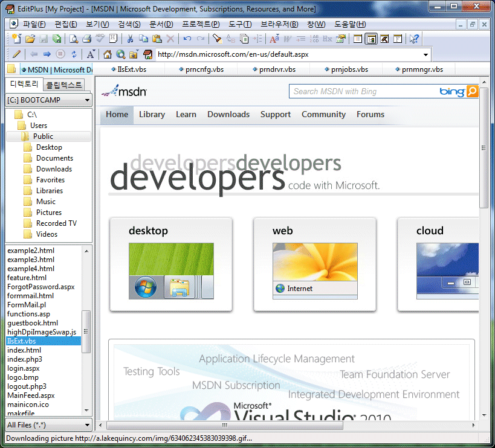
Task: Toggle the 'F' function list window button
Action: point(398,39)
